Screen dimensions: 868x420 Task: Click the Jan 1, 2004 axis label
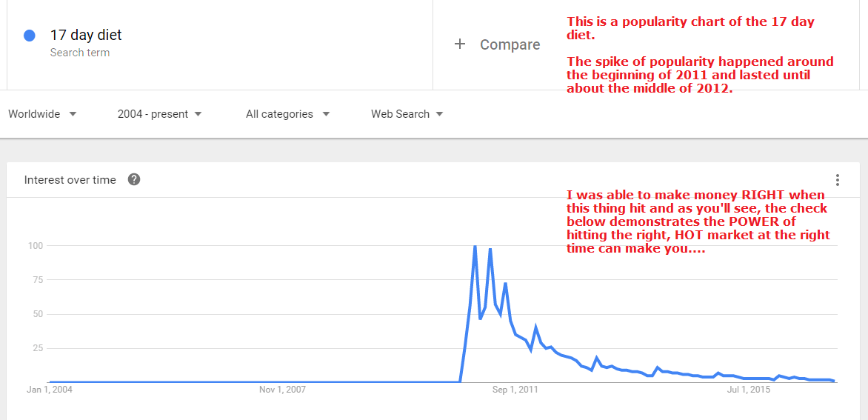pos(50,390)
